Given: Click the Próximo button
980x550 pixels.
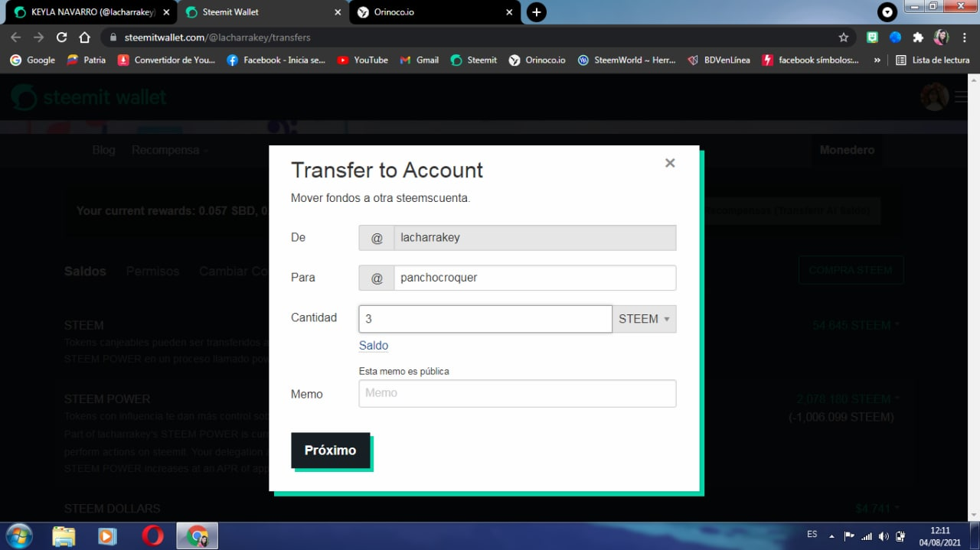Looking at the screenshot, I should tap(330, 450).
